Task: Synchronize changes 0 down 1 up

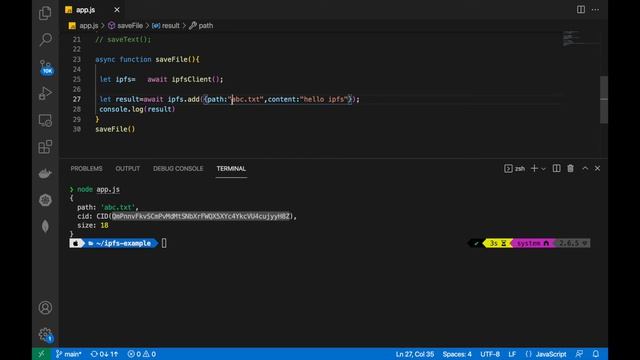Action: pos(104,354)
